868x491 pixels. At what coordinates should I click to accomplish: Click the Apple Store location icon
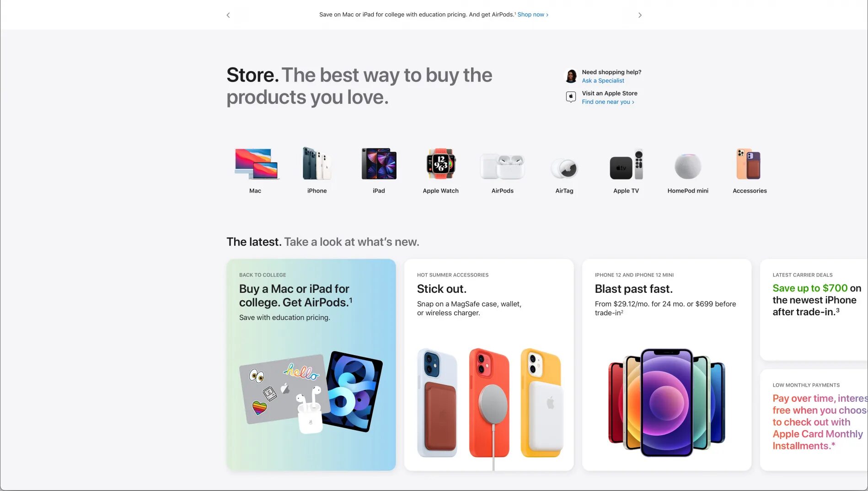click(571, 97)
